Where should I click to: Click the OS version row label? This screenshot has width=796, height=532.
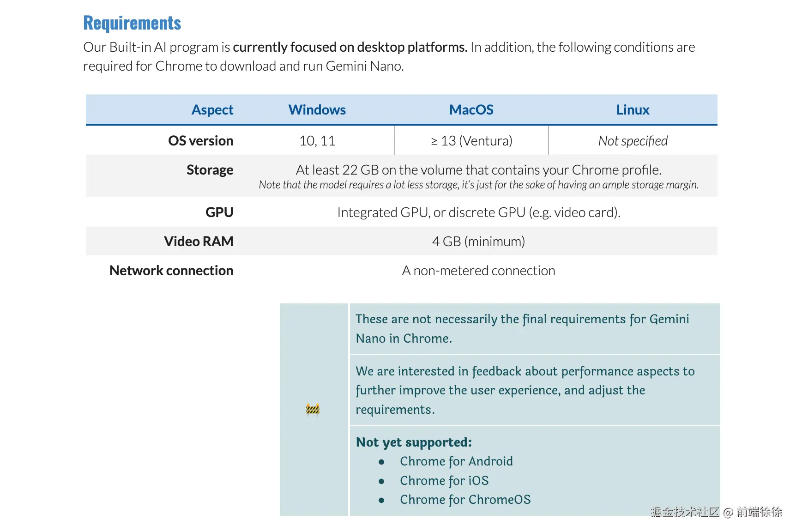(x=200, y=141)
